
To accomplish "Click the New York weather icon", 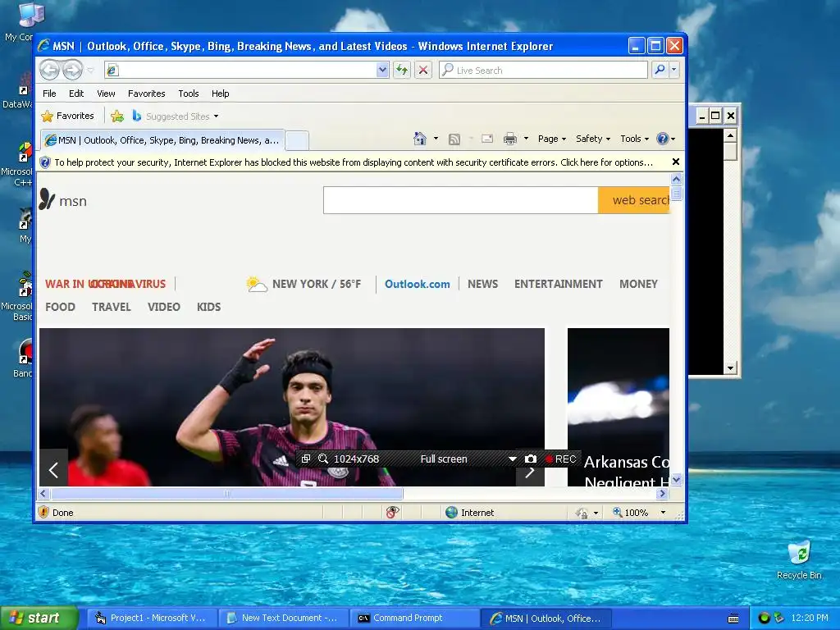I will point(257,284).
